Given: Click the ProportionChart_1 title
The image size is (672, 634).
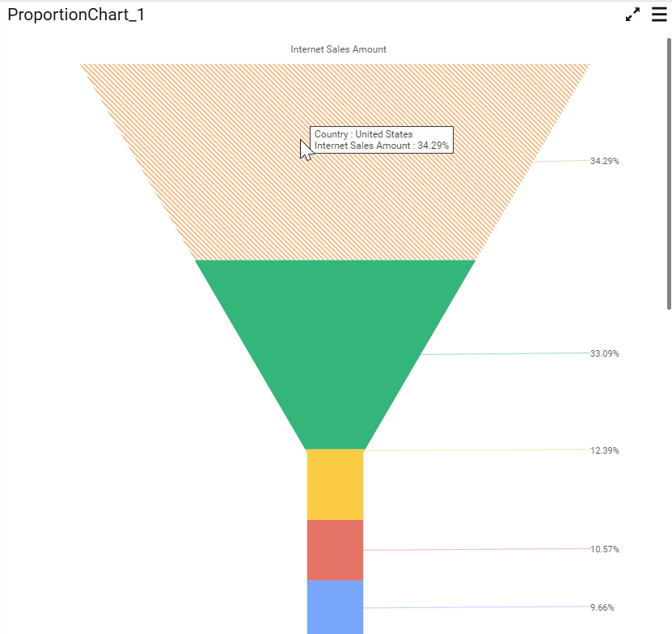Looking at the screenshot, I should pyautogui.click(x=76, y=15).
